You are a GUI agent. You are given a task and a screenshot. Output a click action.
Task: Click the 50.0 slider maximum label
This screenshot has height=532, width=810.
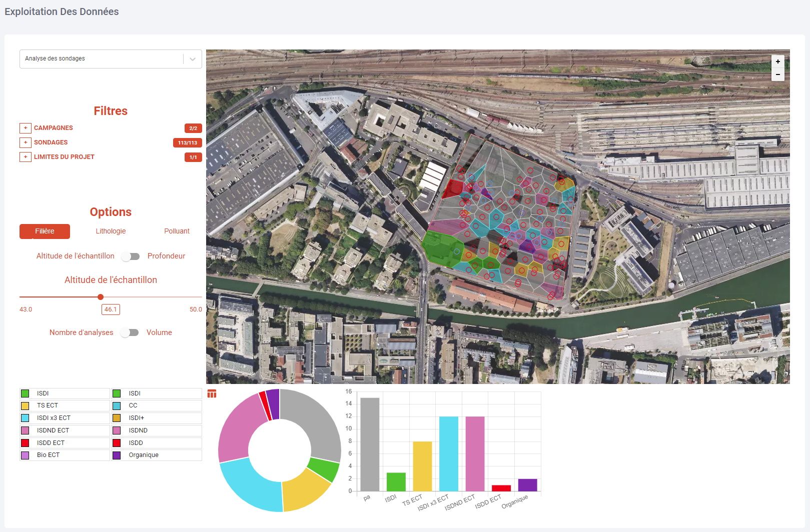[196, 309]
